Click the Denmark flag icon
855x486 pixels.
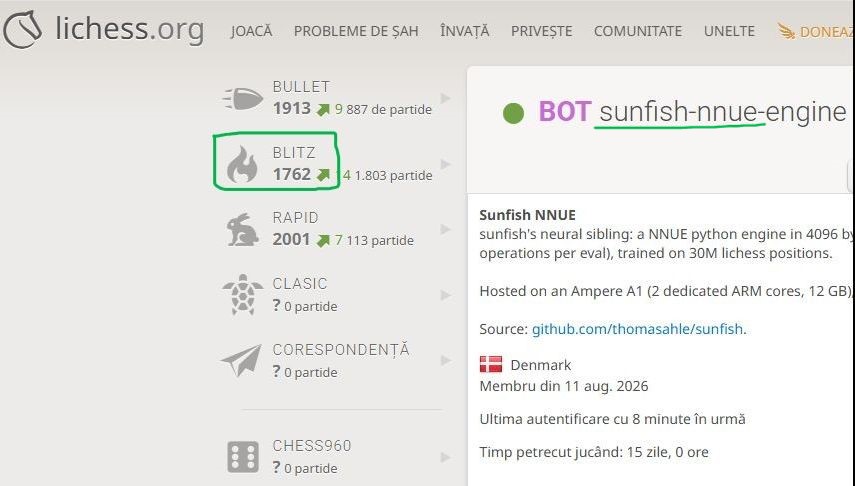(x=491, y=364)
